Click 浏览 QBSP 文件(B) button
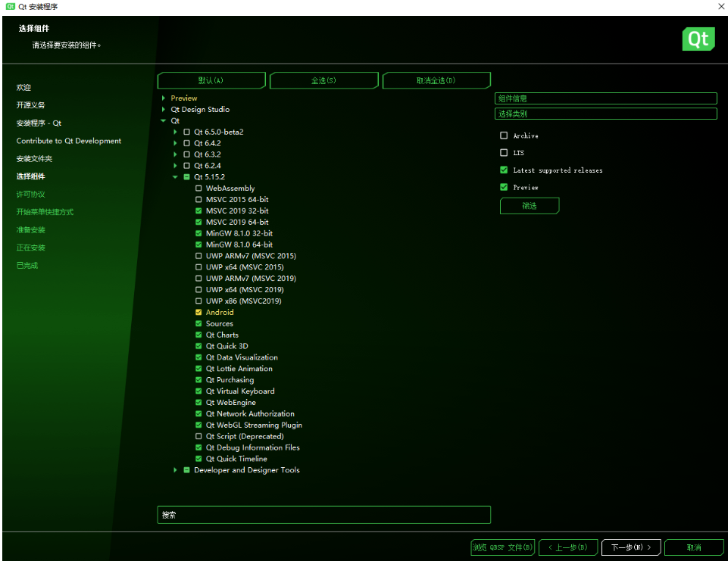 (503, 547)
